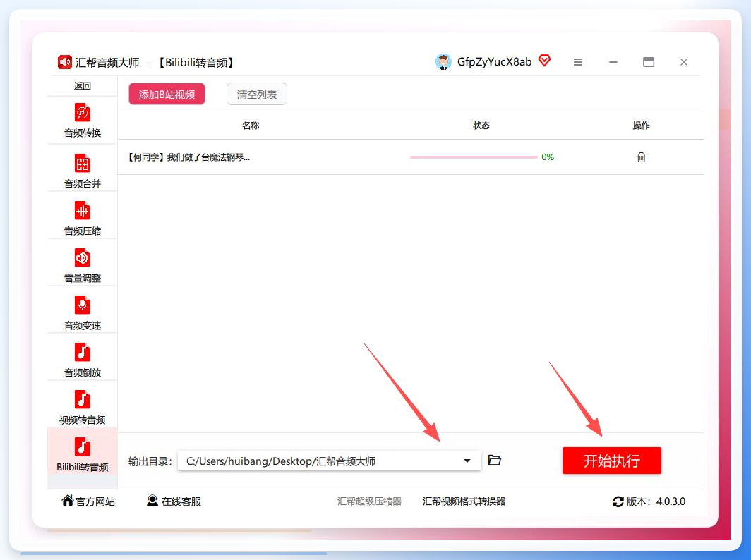Click the username GfpZyYucX8ab

[494, 62]
